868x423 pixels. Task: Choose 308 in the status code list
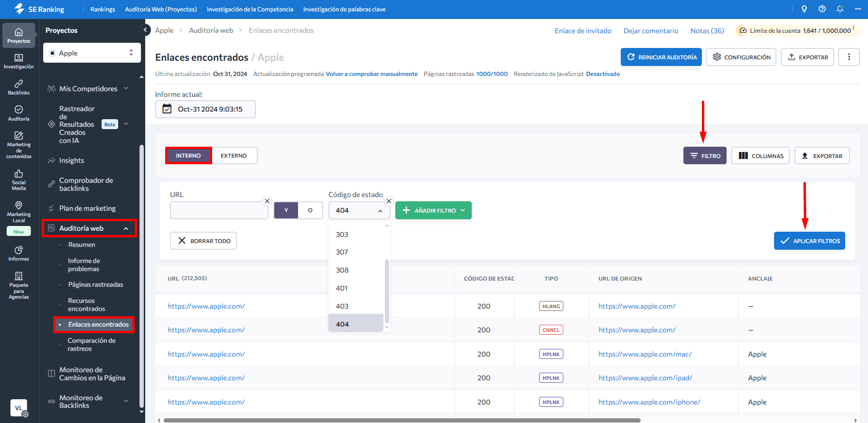coord(356,270)
